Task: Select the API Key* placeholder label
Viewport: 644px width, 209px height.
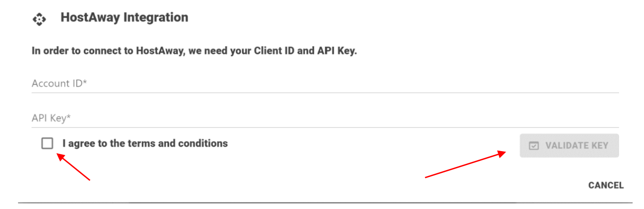Action: click(x=52, y=119)
